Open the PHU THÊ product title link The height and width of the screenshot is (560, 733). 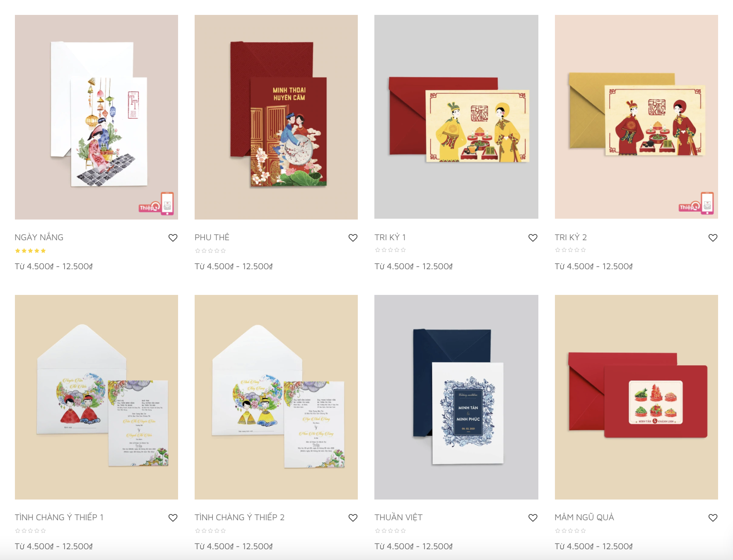click(212, 237)
